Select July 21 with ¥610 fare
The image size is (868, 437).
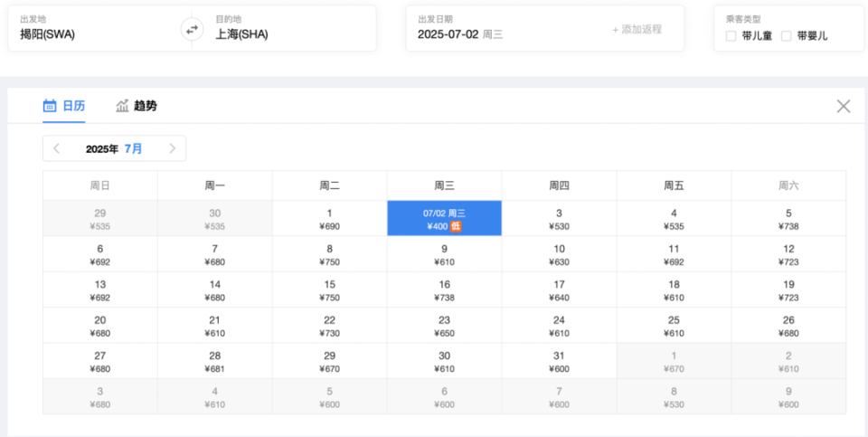tap(215, 325)
